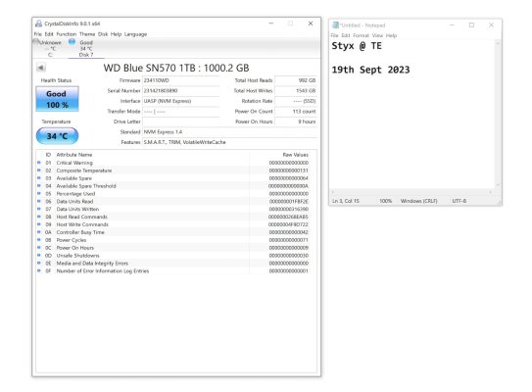The image size is (532, 392).
Task: Click the CrystalDiskInfo title bar icon
Action: pos(38,24)
